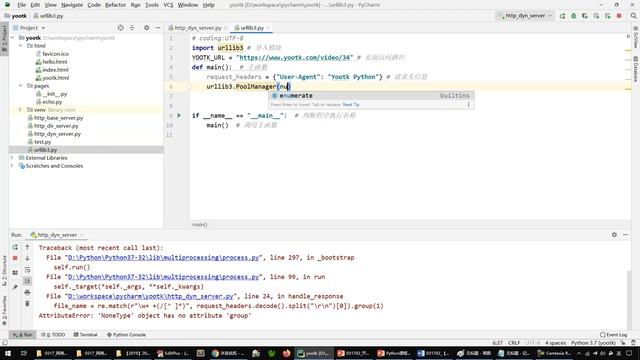640x360 pixels.
Task: Open Project panel settings gear
Action: pos(147,28)
